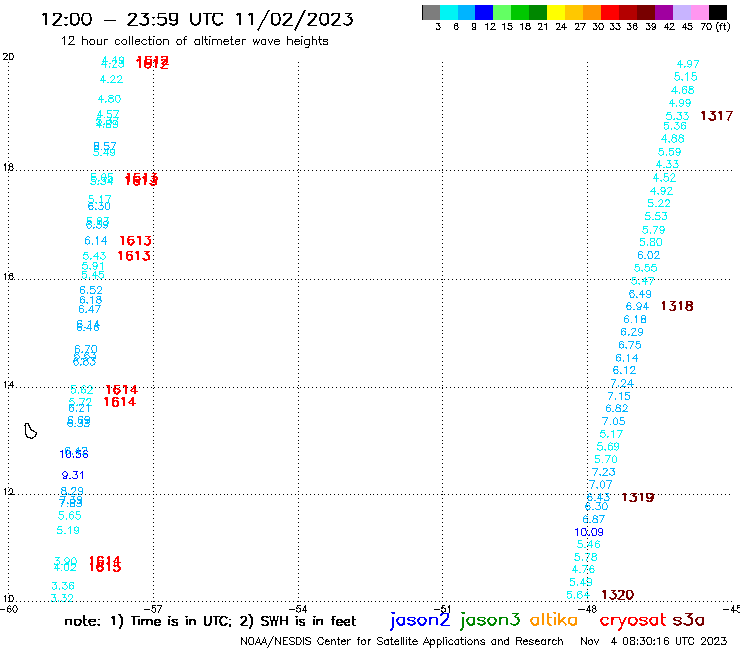Image resolution: width=740 pixels, height=650 pixels.
Task: Click the NOAA/NESDIS credit line
Action: 402,641
